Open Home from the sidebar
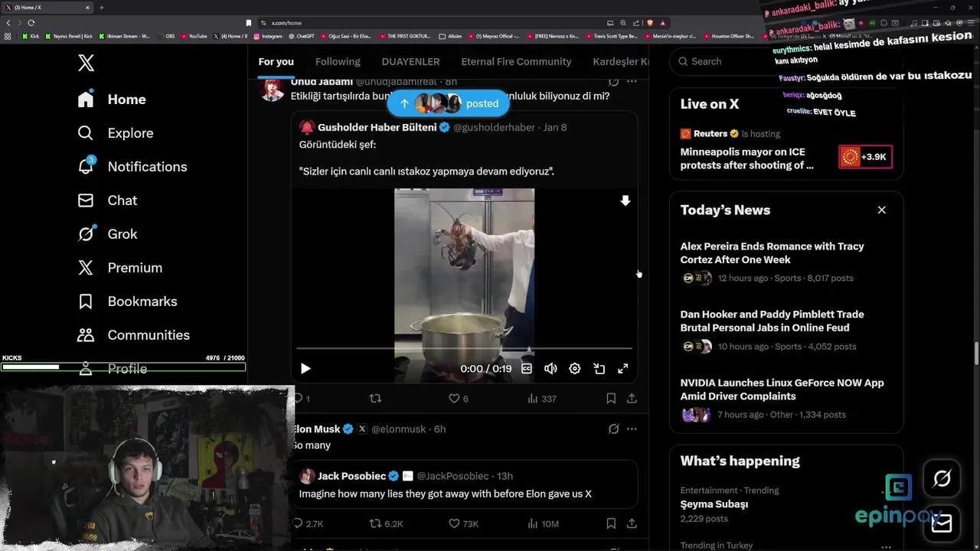The height and width of the screenshot is (551, 980). click(x=112, y=99)
